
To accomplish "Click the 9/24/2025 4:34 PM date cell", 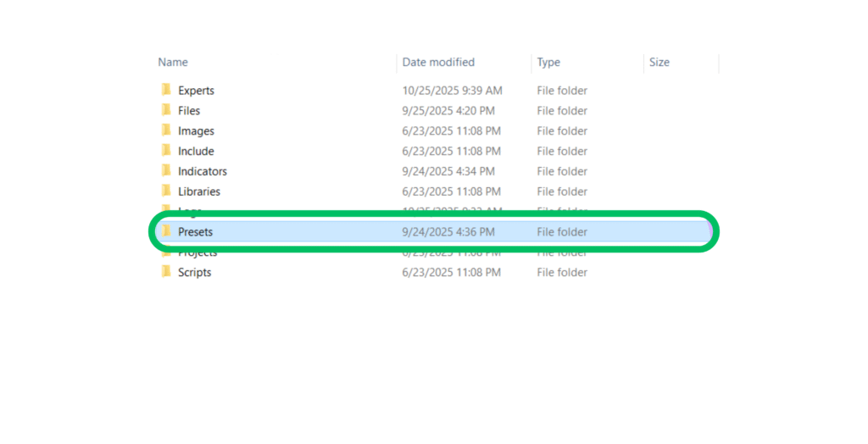I will [x=448, y=171].
